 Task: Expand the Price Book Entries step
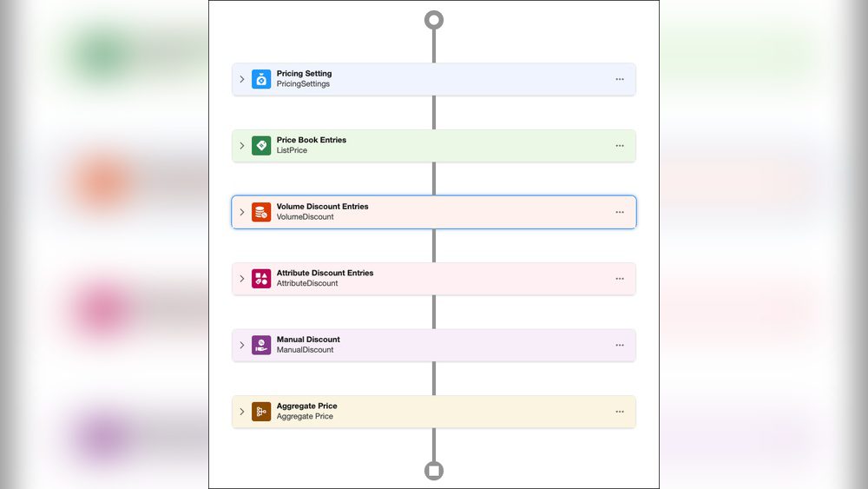[242, 146]
